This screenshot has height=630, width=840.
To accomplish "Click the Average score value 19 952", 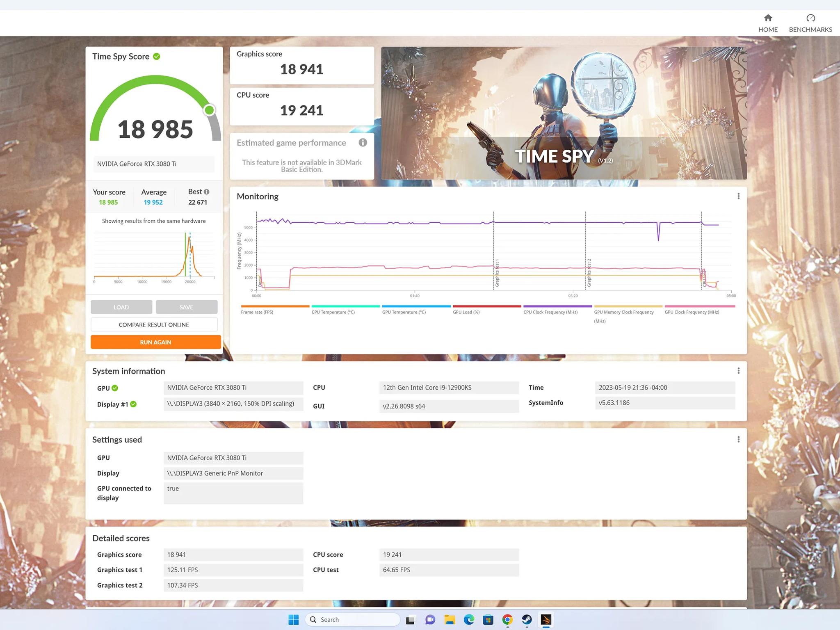I will coord(153,203).
